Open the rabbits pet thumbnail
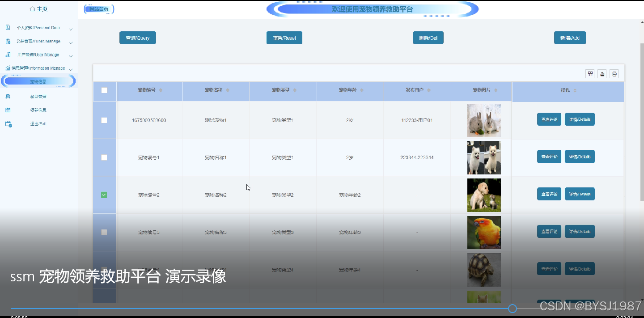 (x=484, y=120)
